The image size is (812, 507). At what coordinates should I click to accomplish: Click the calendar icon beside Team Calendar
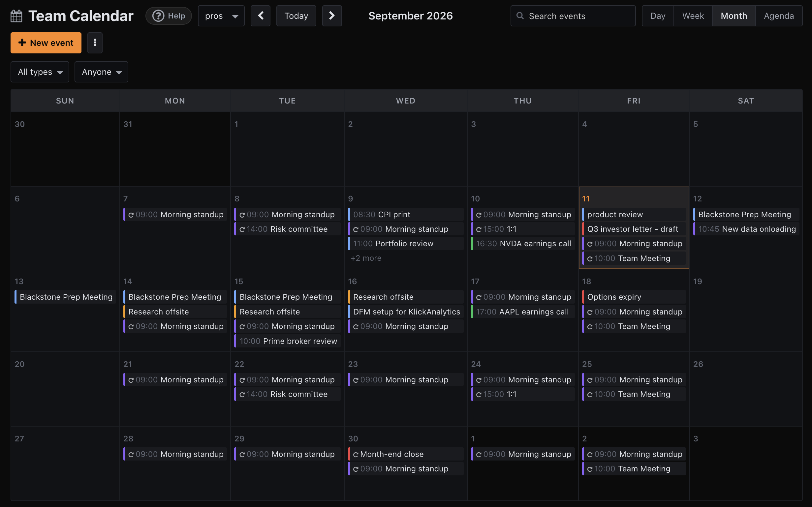(x=16, y=16)
